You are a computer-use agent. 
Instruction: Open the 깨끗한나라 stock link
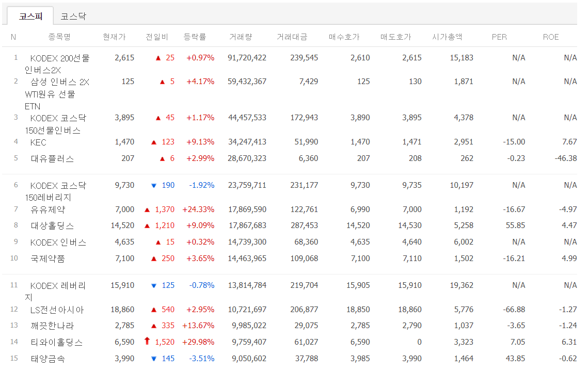[52, 326]
